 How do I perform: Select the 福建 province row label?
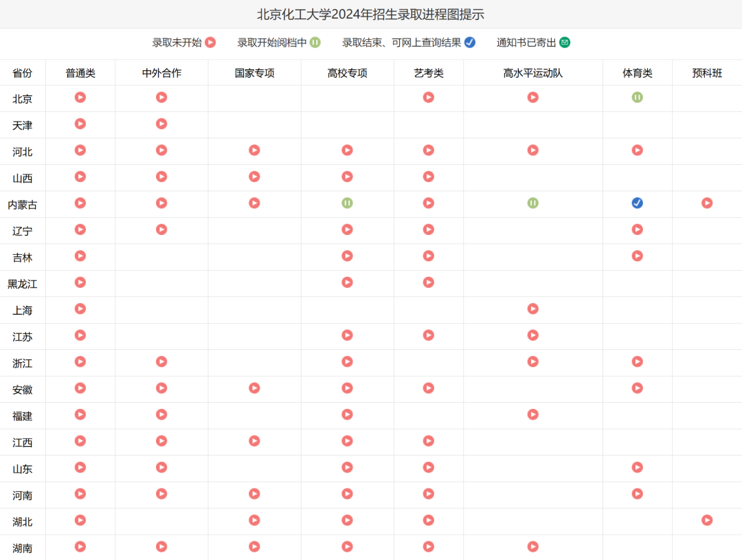[22, 416]
